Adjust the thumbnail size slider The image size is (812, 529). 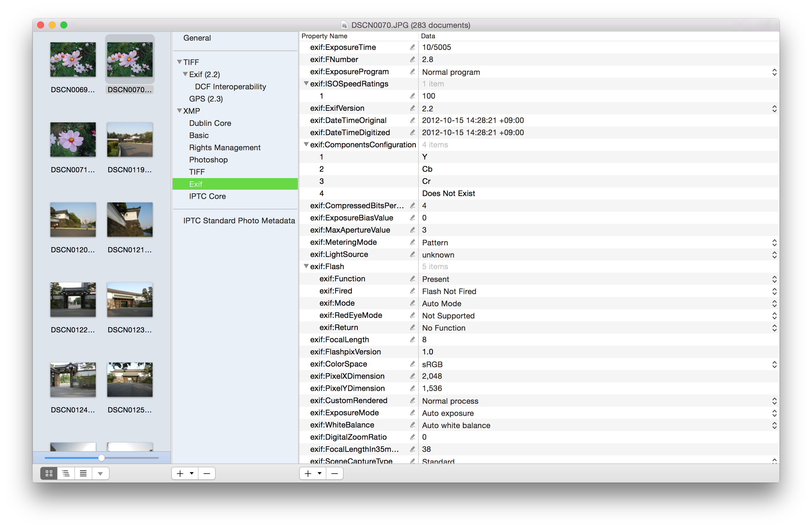(101, 458)
